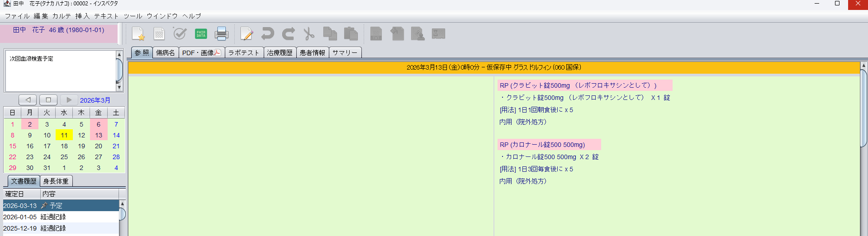The image size is (868, 236).
Task: Click the scissors cut icon
Action: (x=309, y=34)
